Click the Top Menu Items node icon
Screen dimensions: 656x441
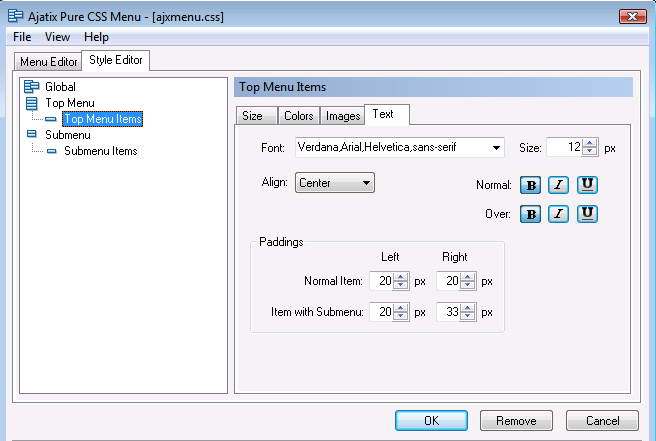pos(51,119)
